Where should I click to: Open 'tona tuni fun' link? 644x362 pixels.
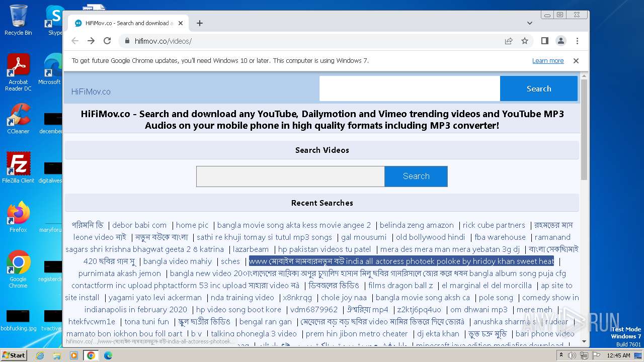pos(146,322)
